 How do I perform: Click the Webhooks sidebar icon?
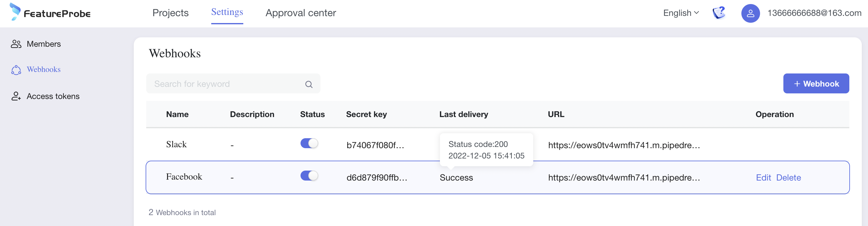(16, 70)
